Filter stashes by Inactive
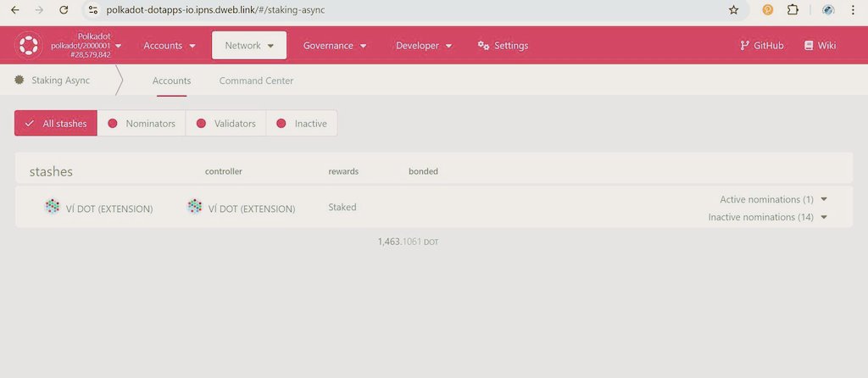This screenshot has height=378, width=868. click(302, 124)
